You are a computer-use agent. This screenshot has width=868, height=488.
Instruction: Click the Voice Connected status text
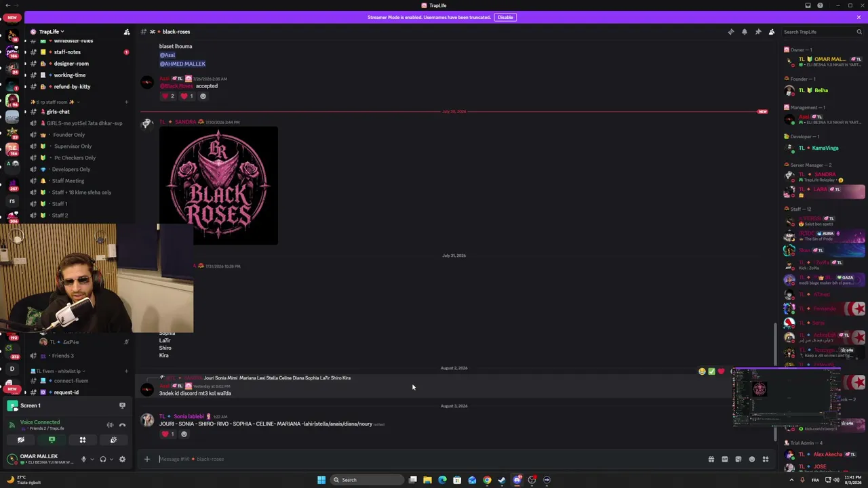[x=40, y=422]
